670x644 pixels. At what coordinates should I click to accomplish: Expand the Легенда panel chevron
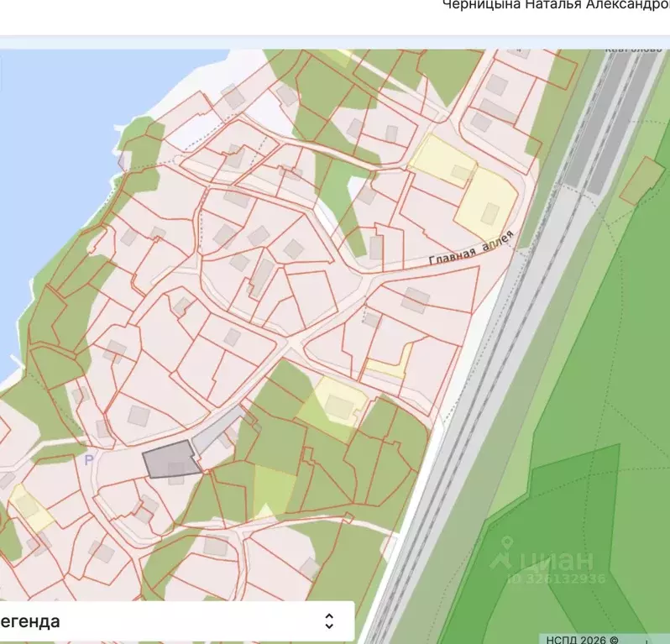[x=328, y=621]
